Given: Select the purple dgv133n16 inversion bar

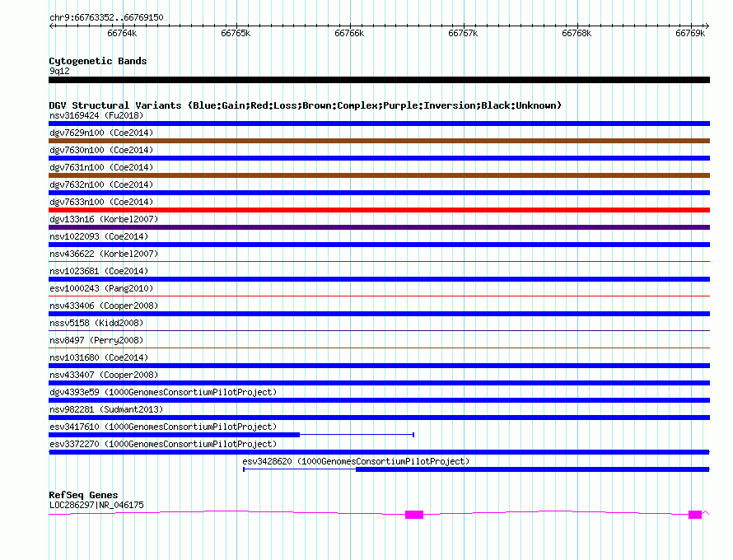Looking at the screenshot, I should (379, 227).
